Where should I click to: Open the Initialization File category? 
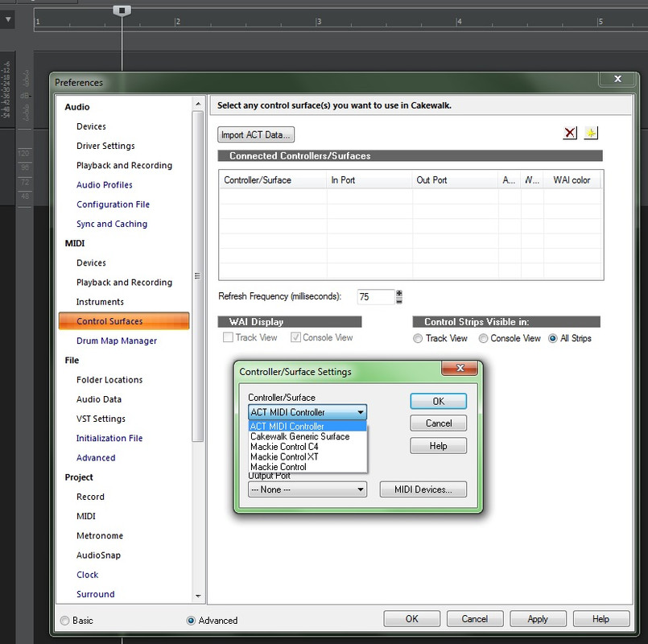coord(109,438)
